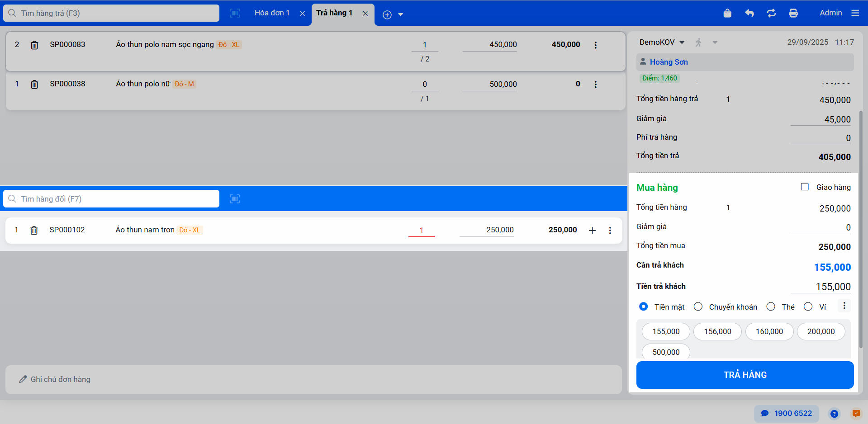Focus Tìm hàng đổi search field

[111, 199]
